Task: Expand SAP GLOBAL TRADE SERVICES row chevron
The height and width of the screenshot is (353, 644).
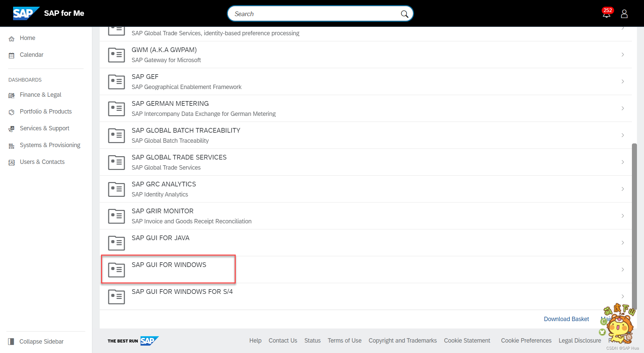Action: point(623,162)
